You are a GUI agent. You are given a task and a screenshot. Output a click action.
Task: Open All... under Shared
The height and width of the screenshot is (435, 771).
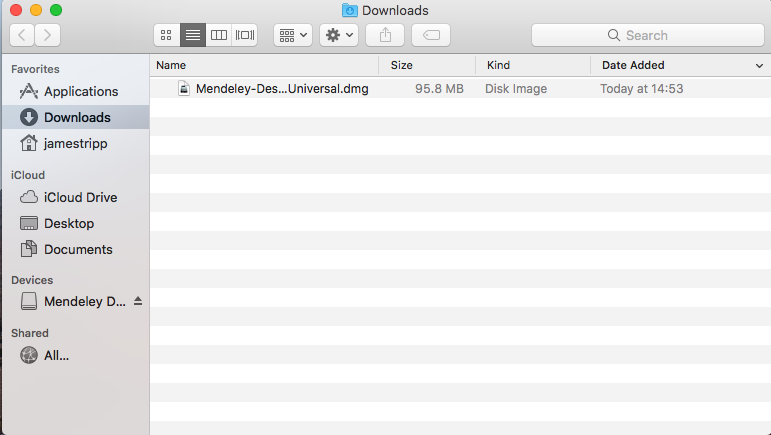click(76, 355)
